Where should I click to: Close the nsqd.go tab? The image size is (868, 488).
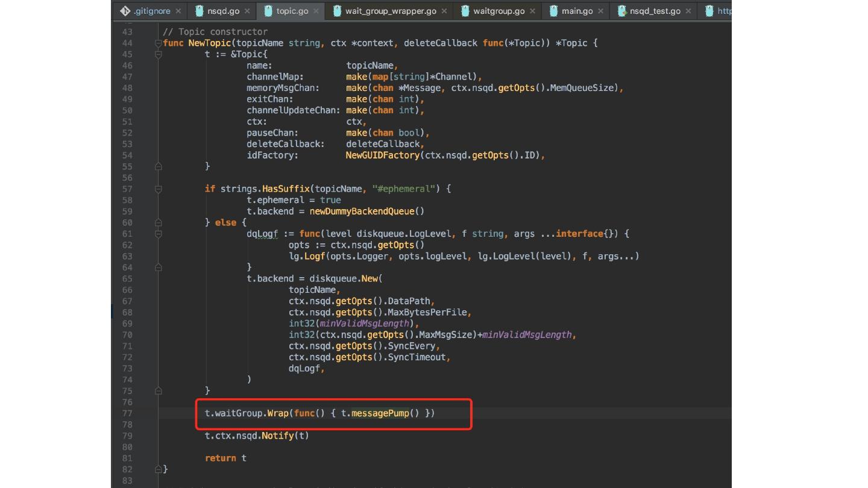click(x=247, y=11)
